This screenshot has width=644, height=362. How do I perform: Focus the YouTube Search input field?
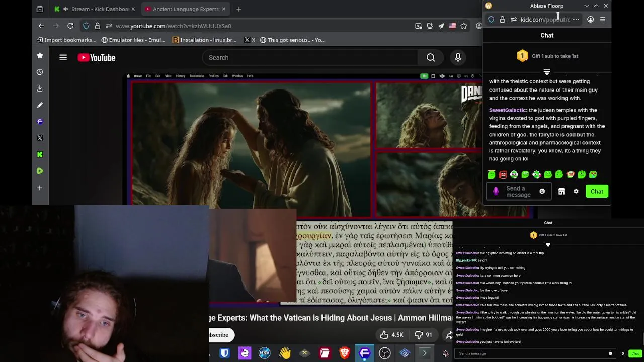[x=310, y=58]
